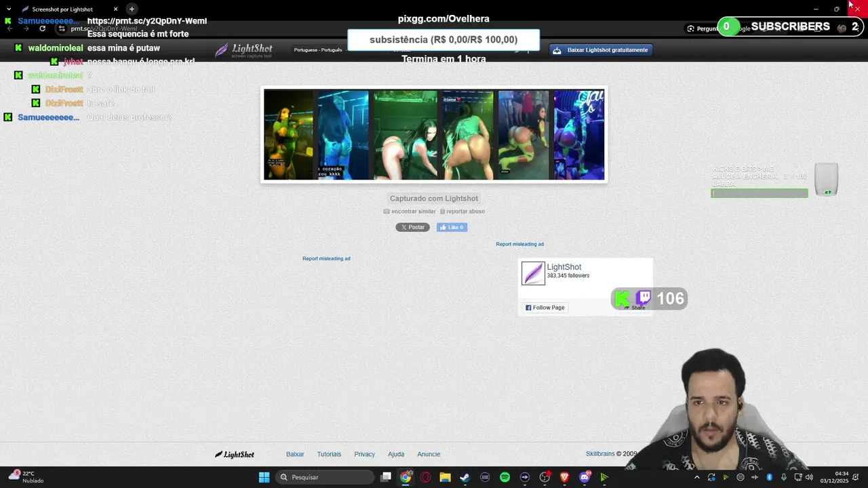This screenshot has height=488, width=868.
Task: Open the volume tray control
Action: point(809,477)
